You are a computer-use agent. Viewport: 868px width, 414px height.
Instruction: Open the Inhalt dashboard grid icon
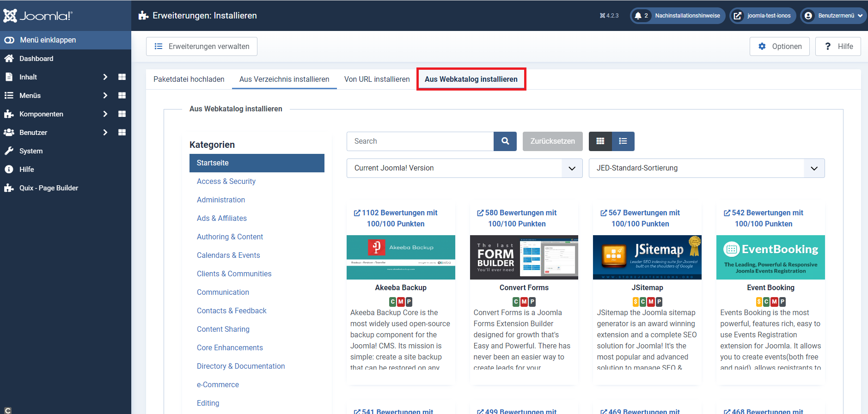(x=122, y=77)
